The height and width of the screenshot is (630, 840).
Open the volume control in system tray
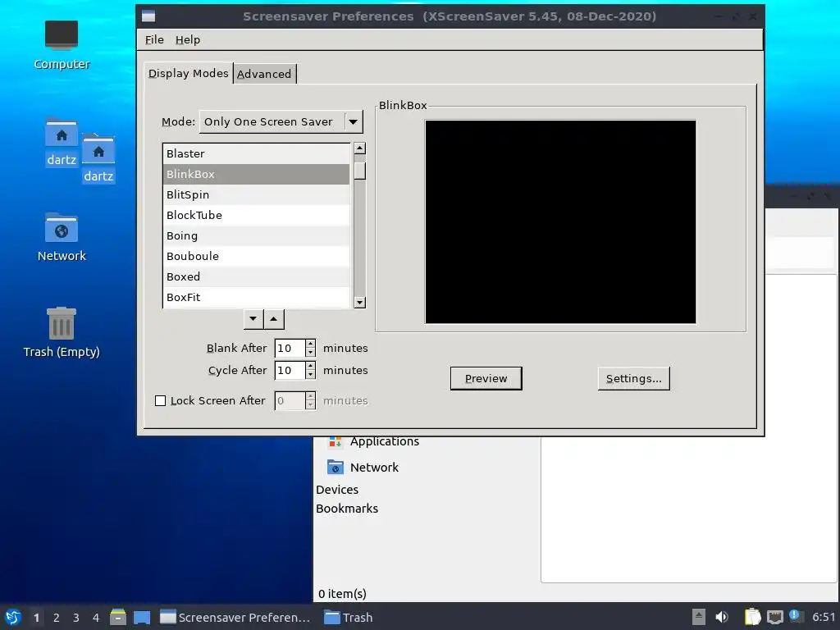[722, 617]
